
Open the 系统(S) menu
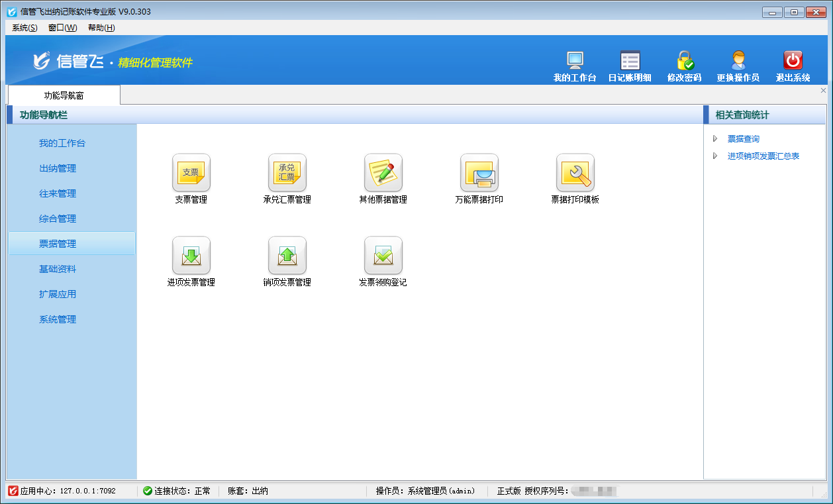(24, 28)
